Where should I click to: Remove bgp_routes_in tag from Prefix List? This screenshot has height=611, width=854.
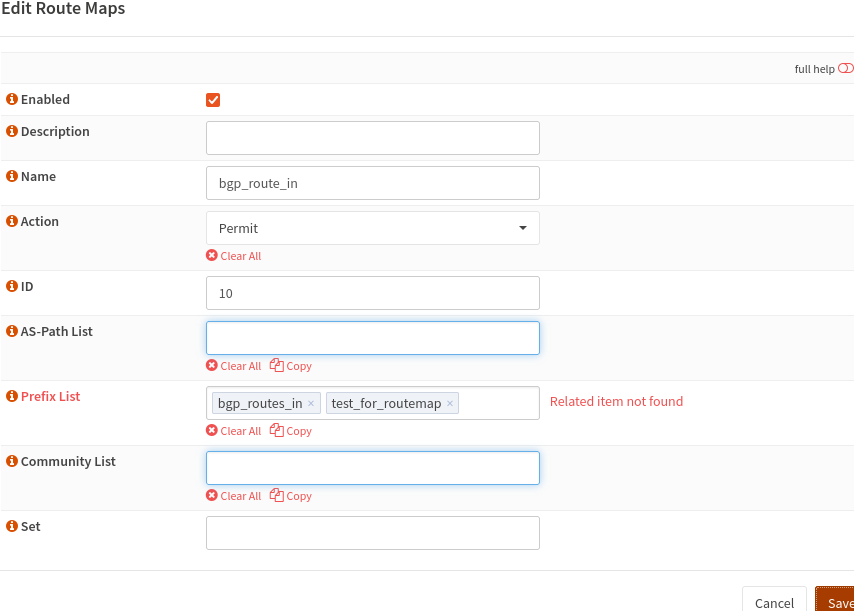[x=311, y=403]
